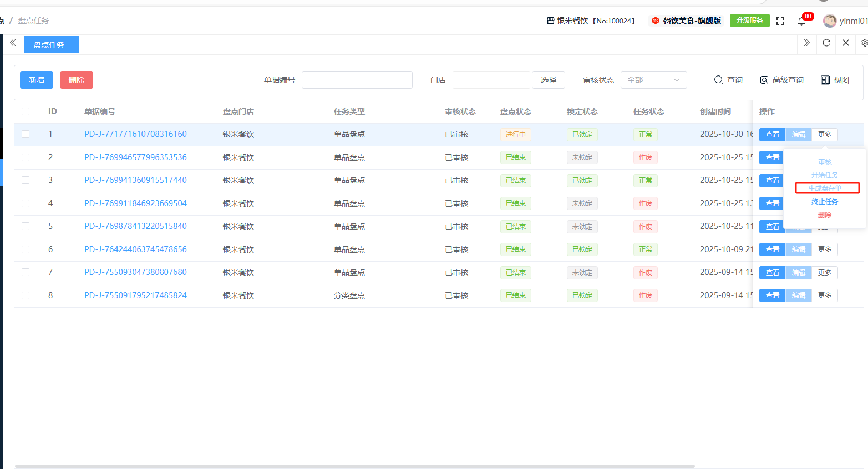The image size is (868, 469).
Task: Check the checkbox for row ID 3
Action: (x=26, y=180)
